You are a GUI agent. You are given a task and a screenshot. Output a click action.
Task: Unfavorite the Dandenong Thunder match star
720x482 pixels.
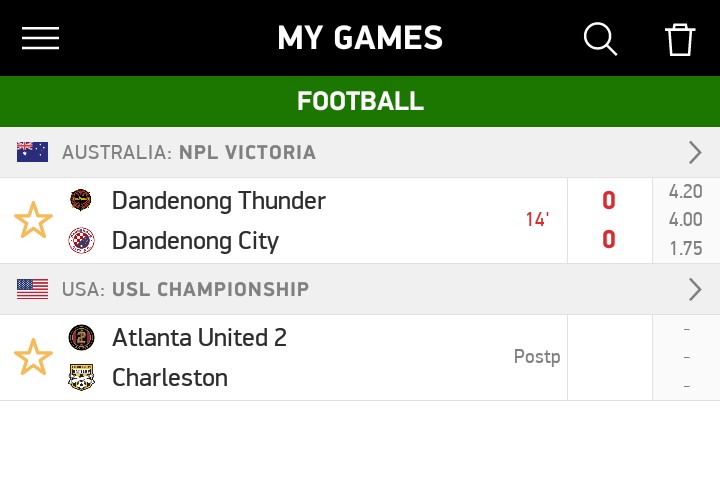(x=33, y=220)
